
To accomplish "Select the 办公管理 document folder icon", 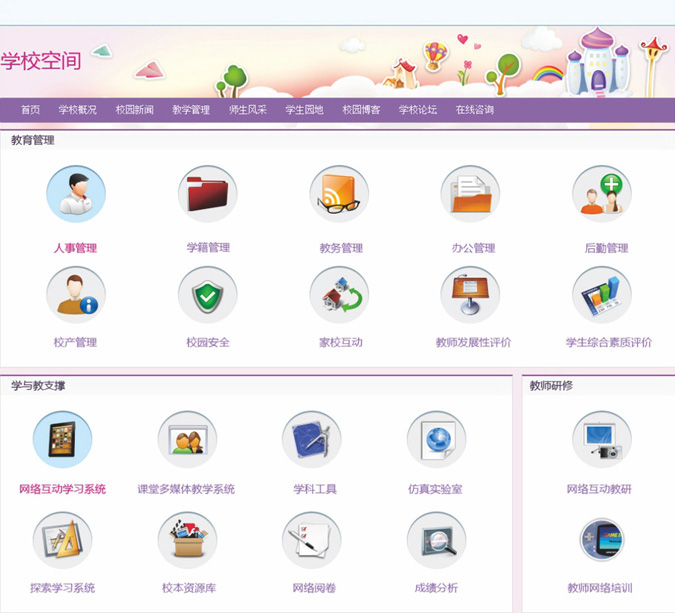I will 470,194.
